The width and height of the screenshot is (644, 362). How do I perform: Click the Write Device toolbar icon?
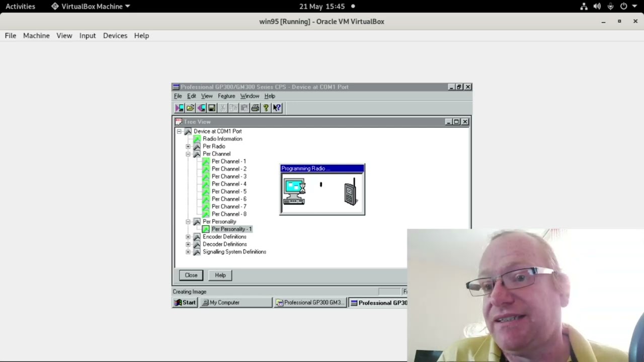click(x=201, y=108)
